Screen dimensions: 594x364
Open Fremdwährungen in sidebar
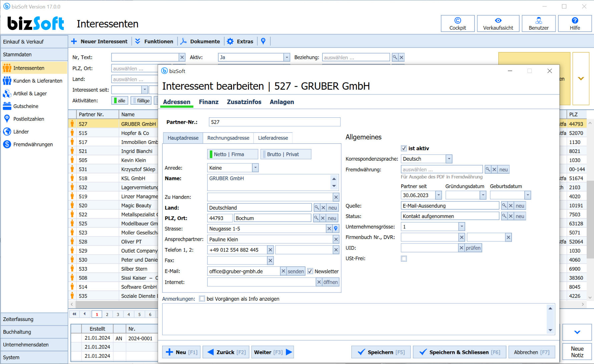[34, 144]
